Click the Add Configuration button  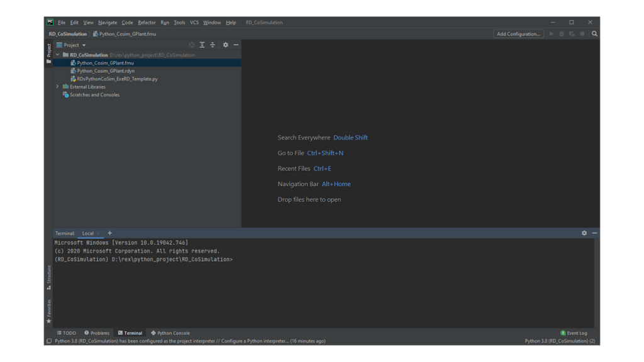point(518,34)
